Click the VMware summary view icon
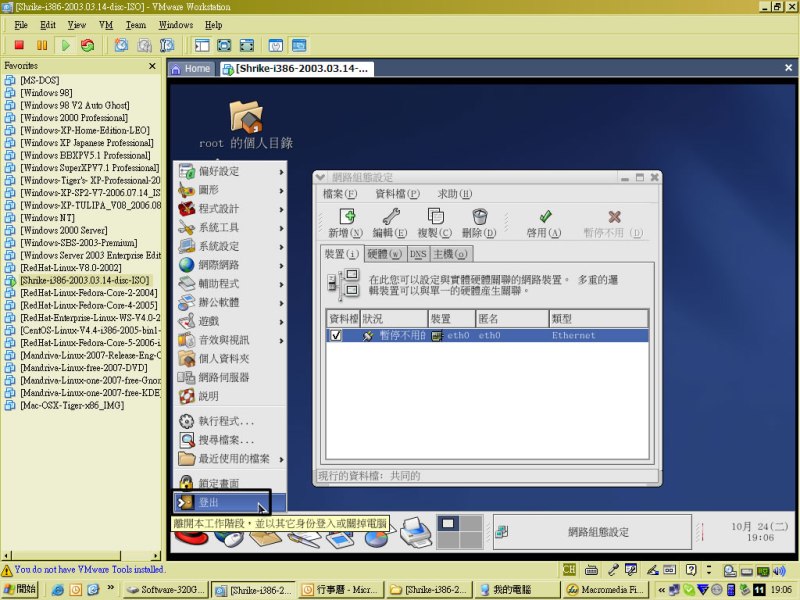 276,45
